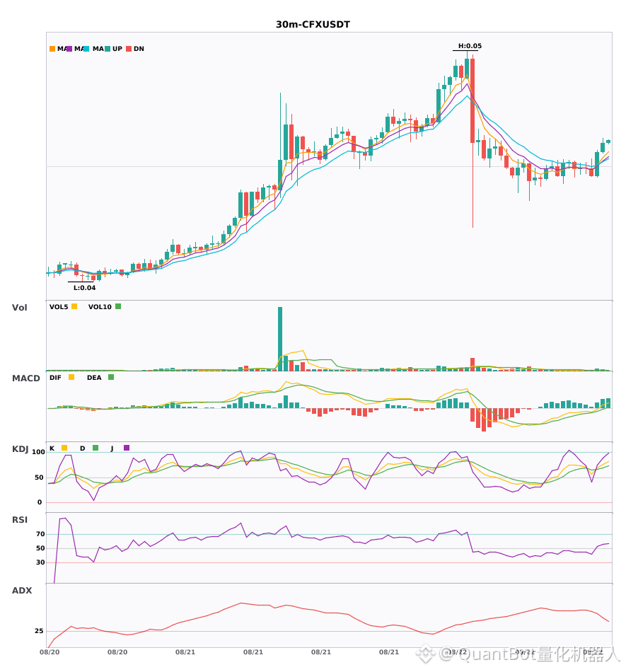Click the chart title 30m-CFXUSDT
The width and height of the screenshot is (626, 672).
click(x=313, y=25)
